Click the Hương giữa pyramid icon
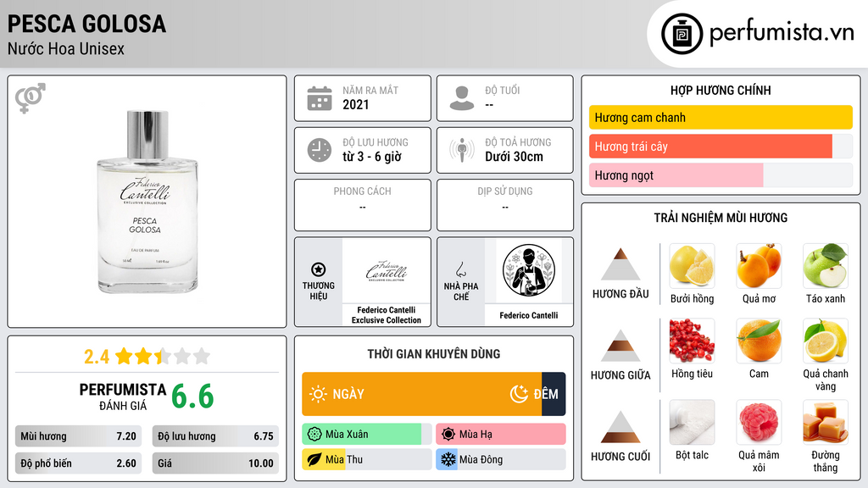This screenshot has height=488, width=868. click(620, 346)
